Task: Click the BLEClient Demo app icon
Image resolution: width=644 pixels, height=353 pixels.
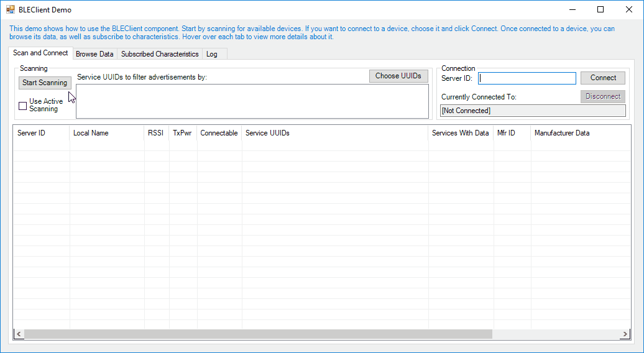Action: click(11, 9)
